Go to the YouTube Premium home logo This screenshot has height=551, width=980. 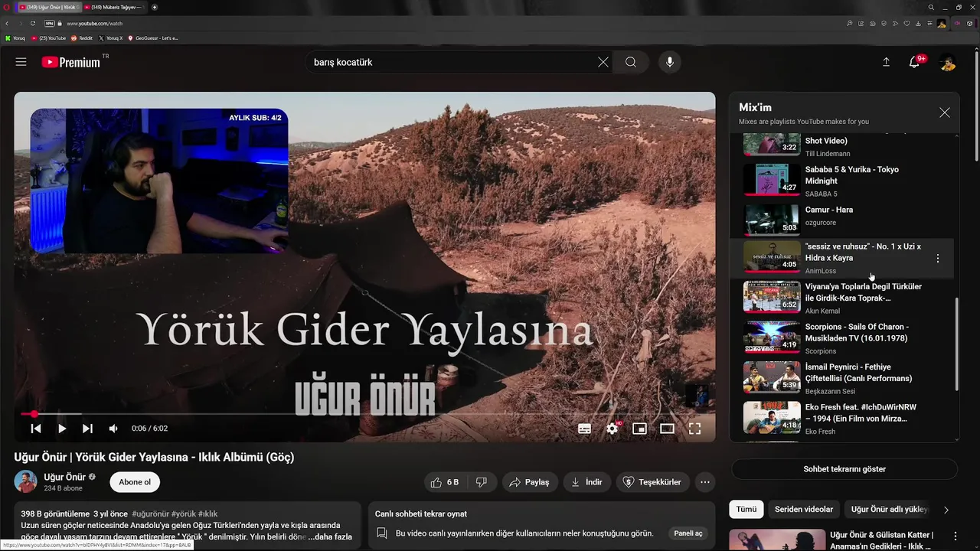(x=71, y=62)
